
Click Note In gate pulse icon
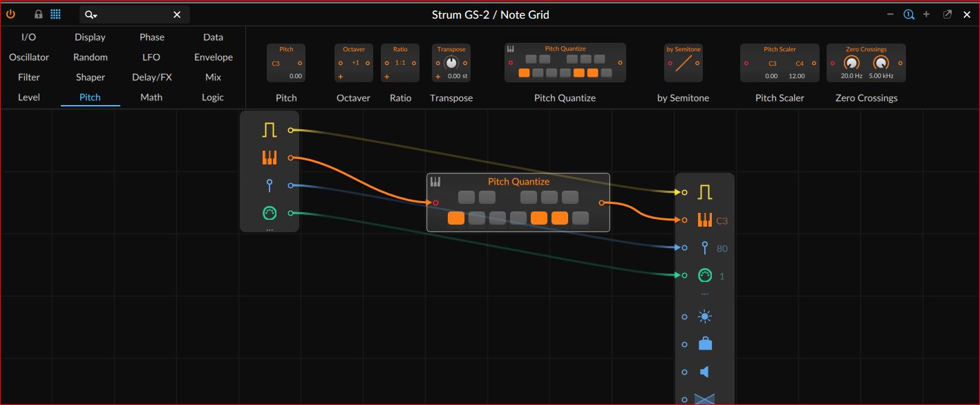tap(270, 130)
